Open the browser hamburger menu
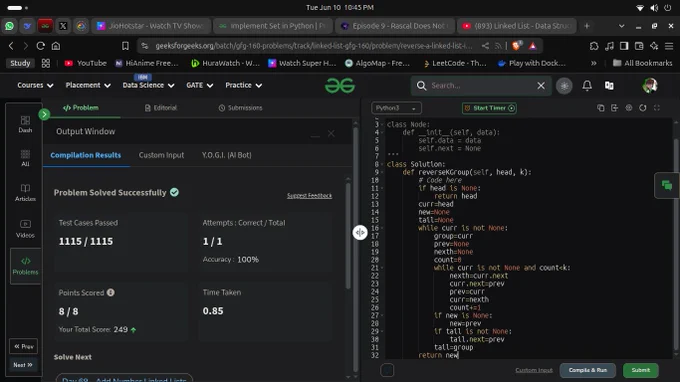The width and height of the screenshot is (680, 382). click(x=669, y=46)
